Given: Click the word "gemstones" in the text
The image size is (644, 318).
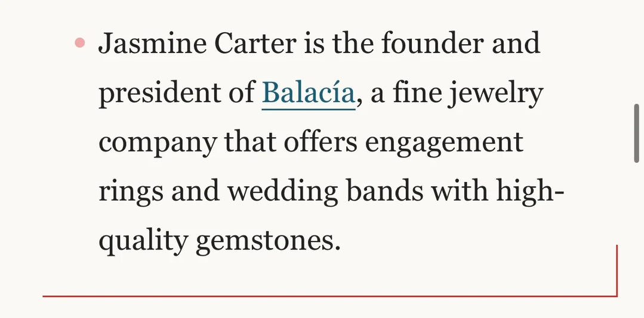Looking at the screenshot, I should (x=268, y=241).
